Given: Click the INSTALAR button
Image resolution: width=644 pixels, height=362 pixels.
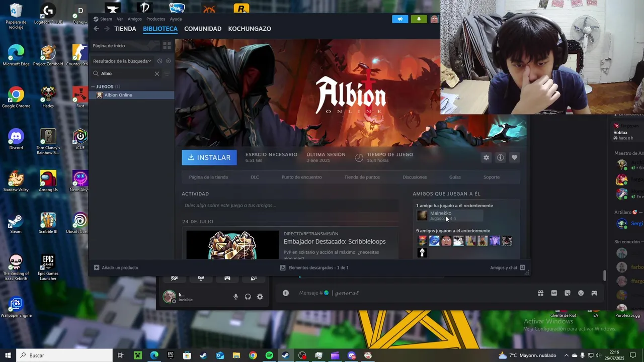Looking at the screenshot, I should [209, 157].
